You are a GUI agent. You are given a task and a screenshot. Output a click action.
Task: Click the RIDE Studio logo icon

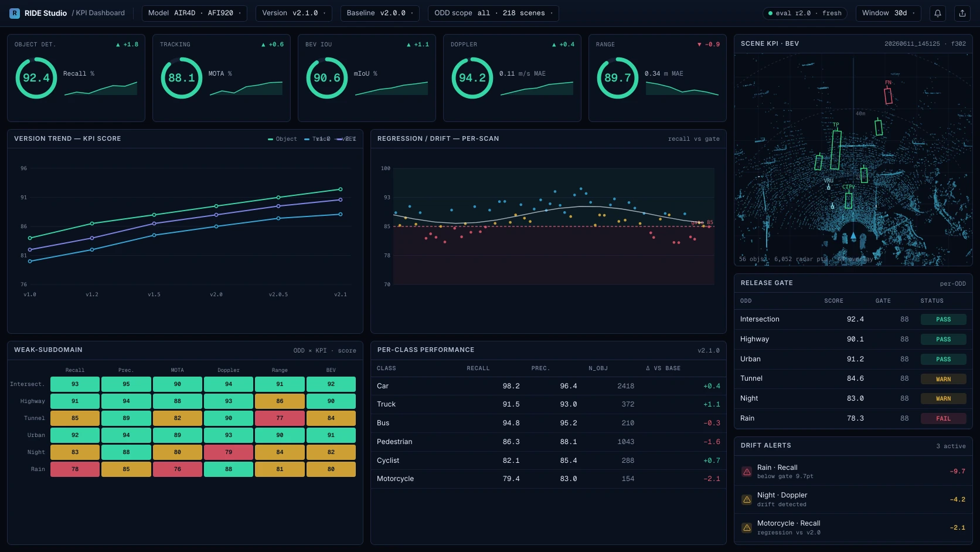click(x=15, y=13)
